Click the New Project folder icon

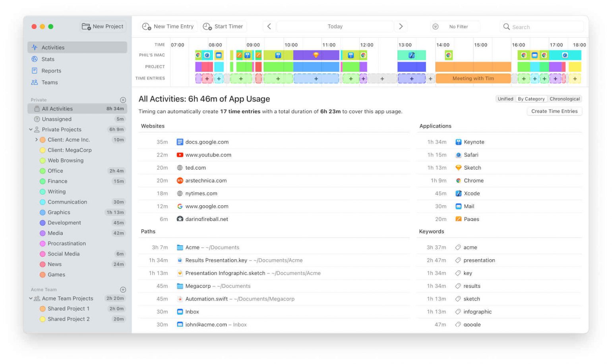click(x=86, y=26)
